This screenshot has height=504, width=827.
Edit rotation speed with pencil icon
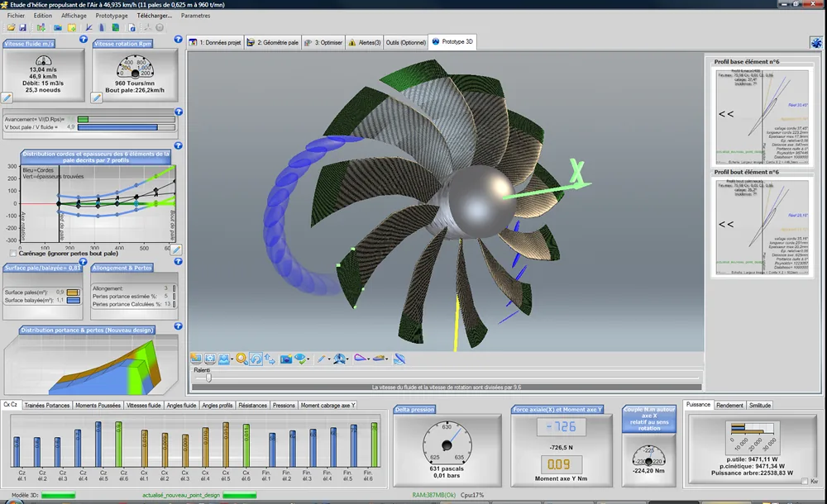97,97
